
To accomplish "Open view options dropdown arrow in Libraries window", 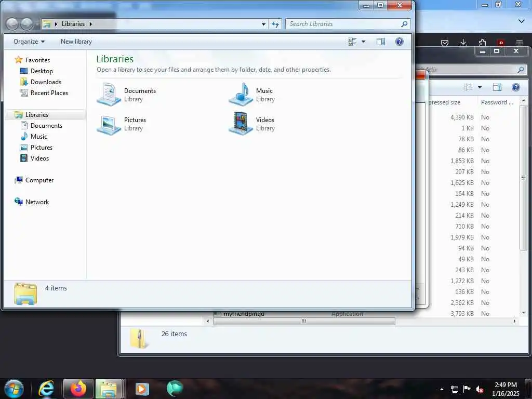I will 363,42.
